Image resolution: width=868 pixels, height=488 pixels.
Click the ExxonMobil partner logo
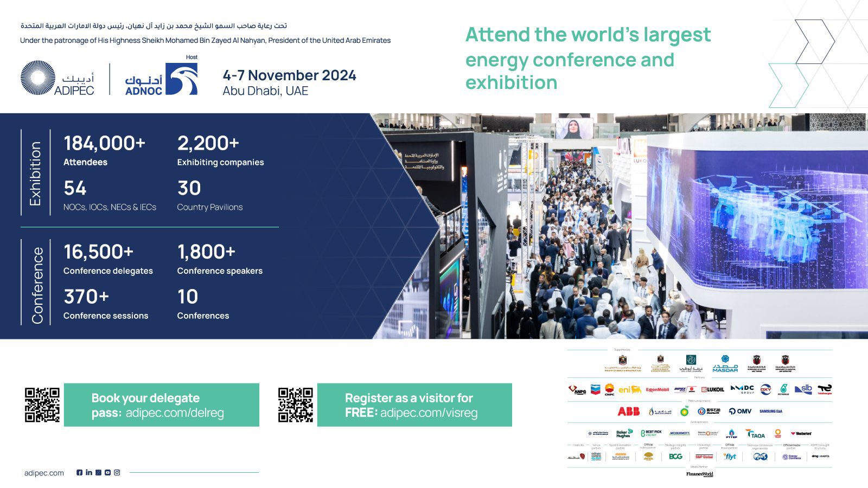tap(657, 389)
